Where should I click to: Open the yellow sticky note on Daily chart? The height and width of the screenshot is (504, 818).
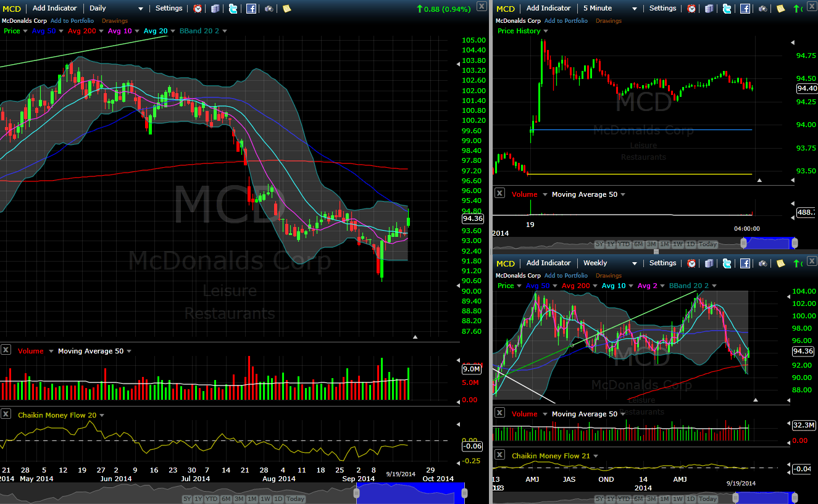pos(286,9)
